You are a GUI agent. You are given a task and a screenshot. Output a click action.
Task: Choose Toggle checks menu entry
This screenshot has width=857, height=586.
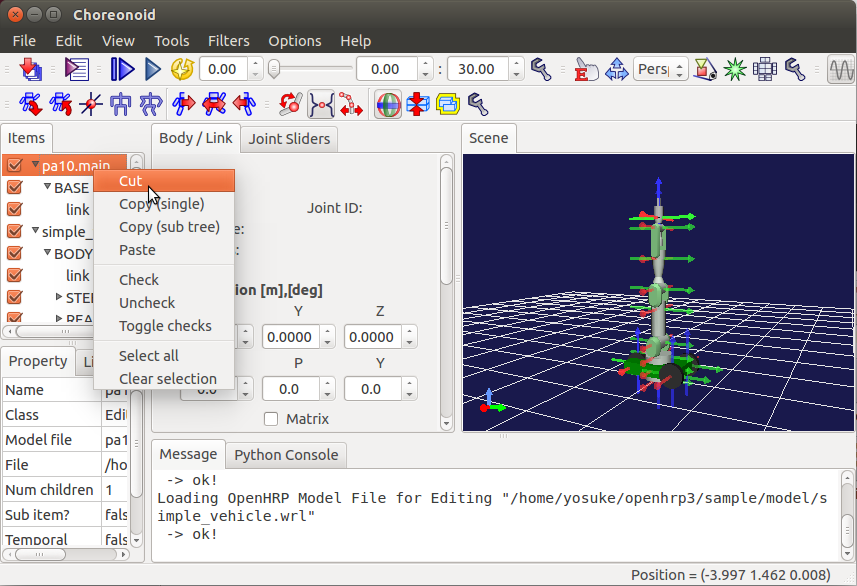(165, 326)
